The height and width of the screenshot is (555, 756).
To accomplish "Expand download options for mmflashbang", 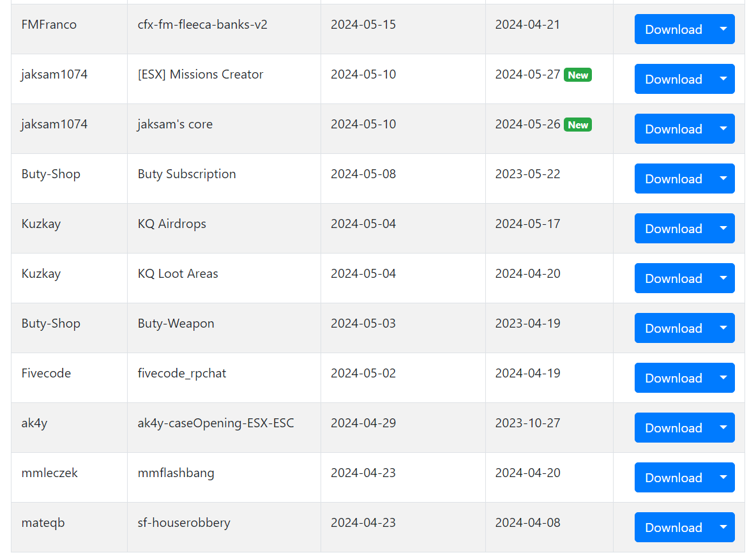I will point(723,478).
